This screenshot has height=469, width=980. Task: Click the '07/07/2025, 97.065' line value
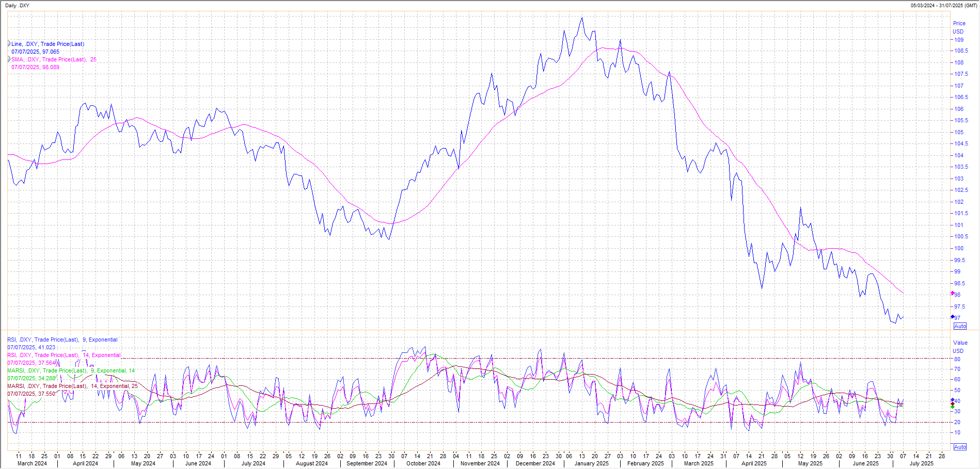[x=35, y=52]
